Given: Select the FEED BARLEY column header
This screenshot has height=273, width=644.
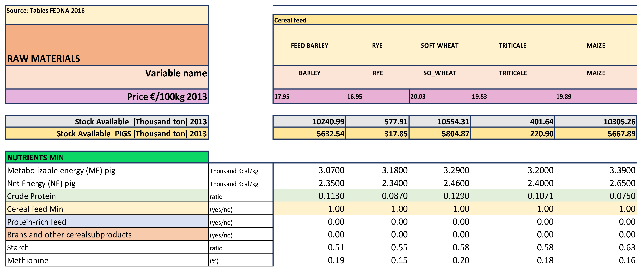Looking at the screenshot, I should point(310,46).
